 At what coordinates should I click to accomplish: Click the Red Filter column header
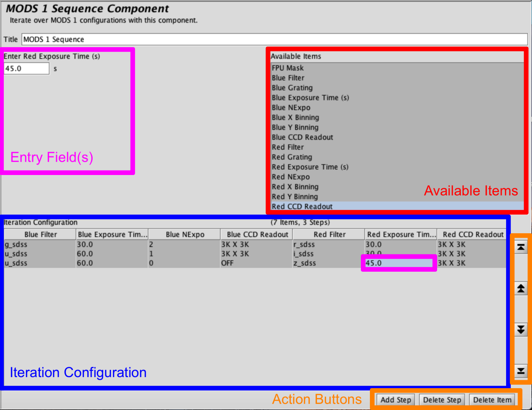(x=329, y=234)
